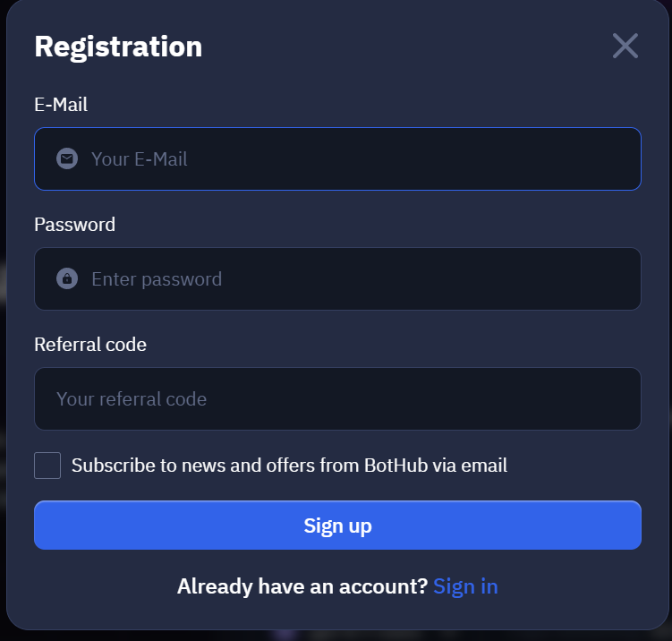Viewport: 672px width, 641px height.
Task: Click the padlock icon in the Password field
Action: [x=67, y=278]
